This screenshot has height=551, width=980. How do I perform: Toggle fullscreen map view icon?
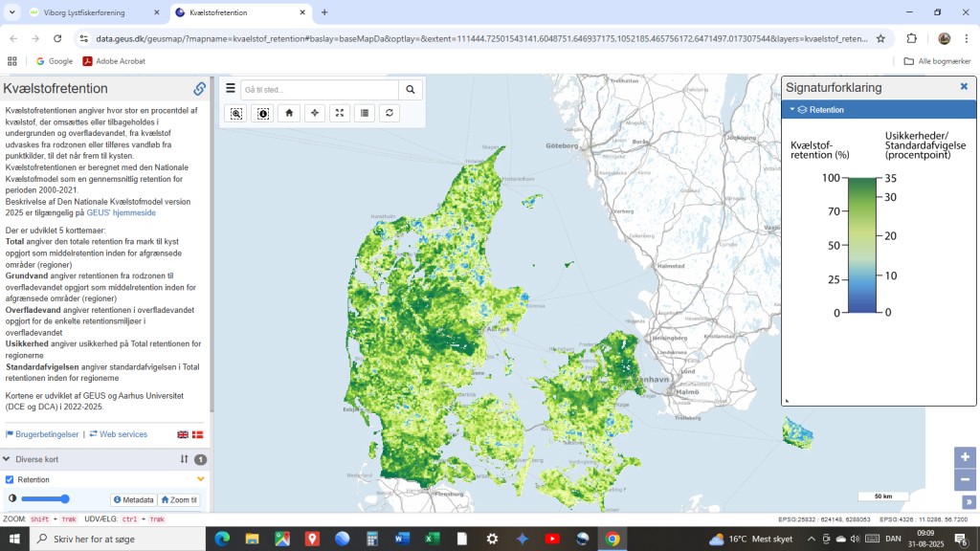(x=339, y=113)
